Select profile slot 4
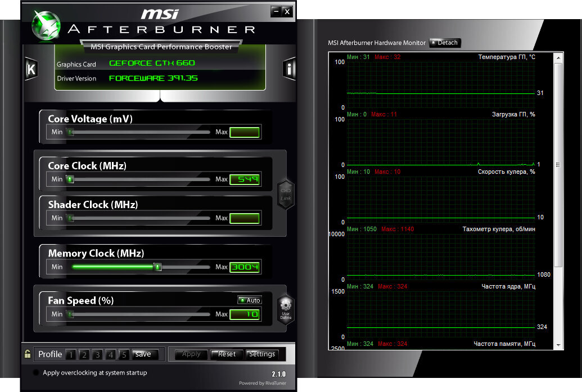582x392 pixels. (111, 354)
